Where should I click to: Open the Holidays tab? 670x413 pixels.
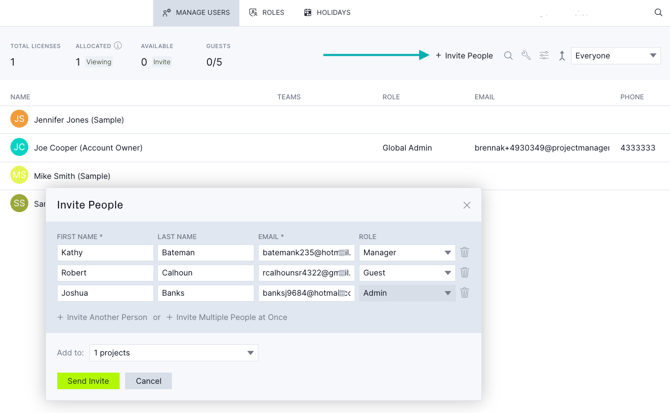click(x=327, y=13)
